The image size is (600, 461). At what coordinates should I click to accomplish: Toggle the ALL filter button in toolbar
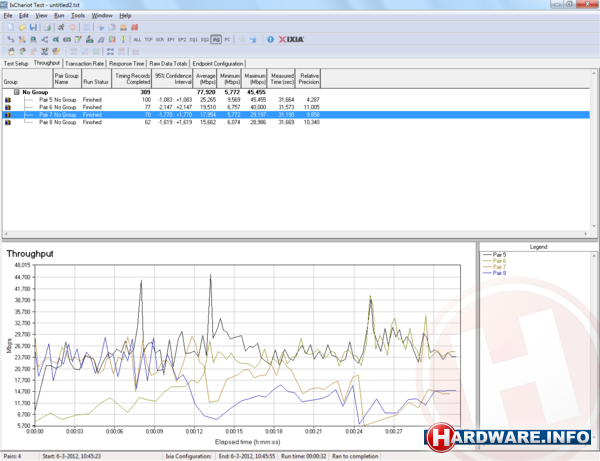(x=137, y=39)
